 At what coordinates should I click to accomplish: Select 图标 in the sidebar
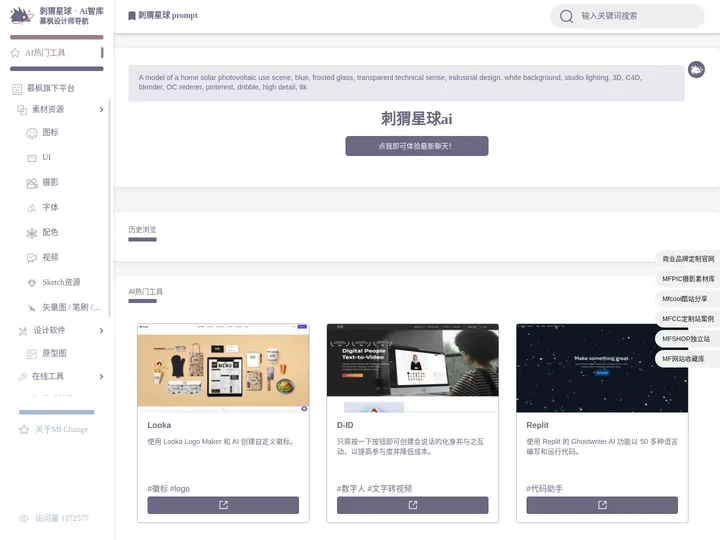[x=50, y=133]
